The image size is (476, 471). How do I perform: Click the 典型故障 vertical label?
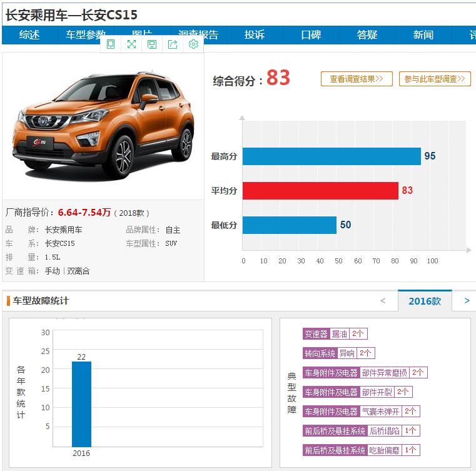pos(291,393)
